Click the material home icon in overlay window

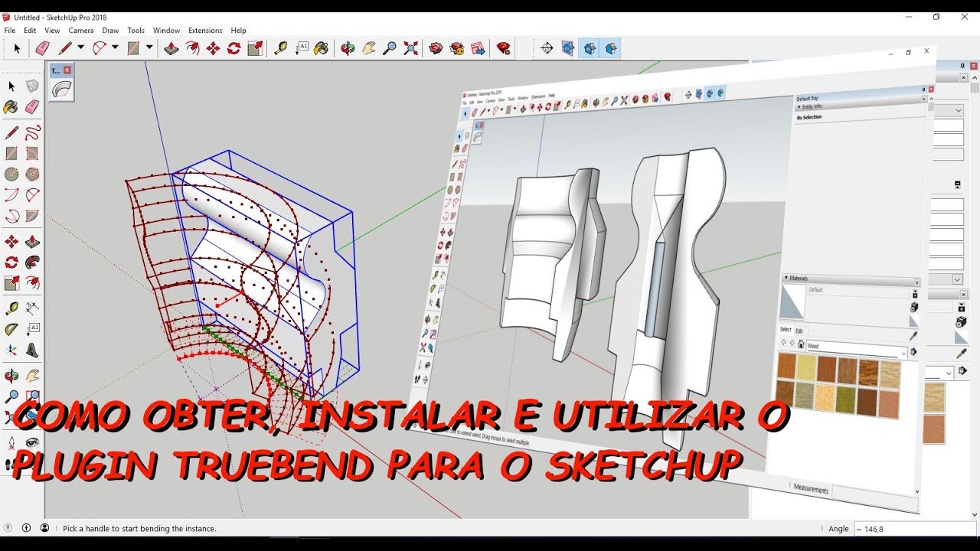tap(801, 344)
